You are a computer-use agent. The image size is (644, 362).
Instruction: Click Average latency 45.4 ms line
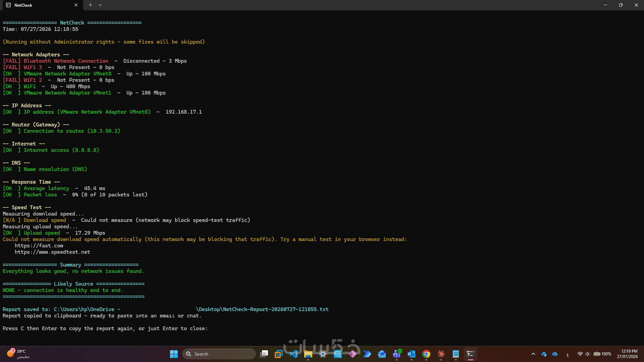54,188
